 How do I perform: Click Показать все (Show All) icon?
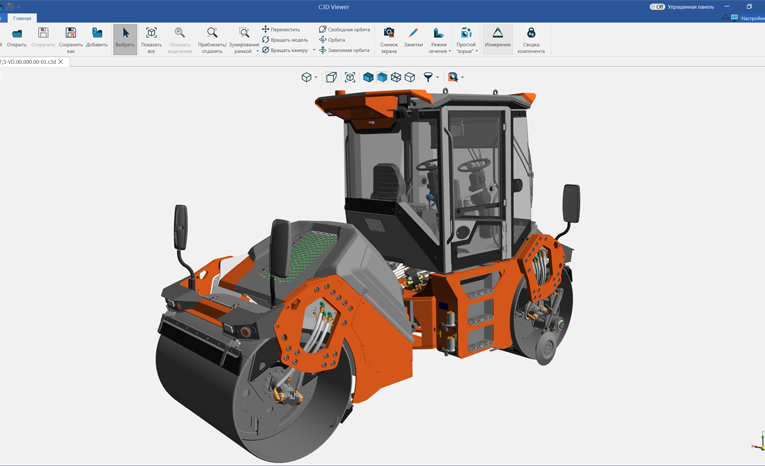click(151, 33)
